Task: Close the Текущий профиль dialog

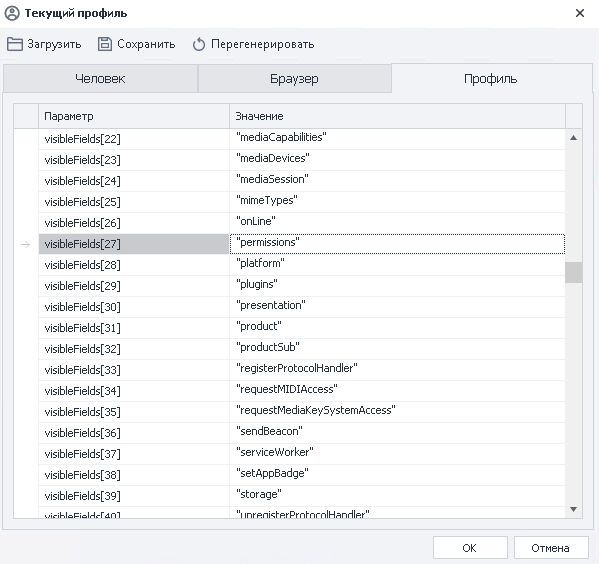Action: coord(580,13)
